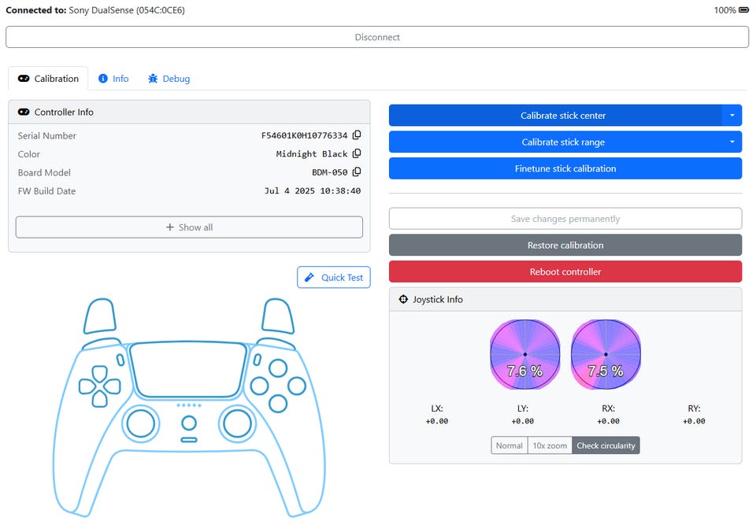
Task: Click the RY value +0.00
Action: 694,421
